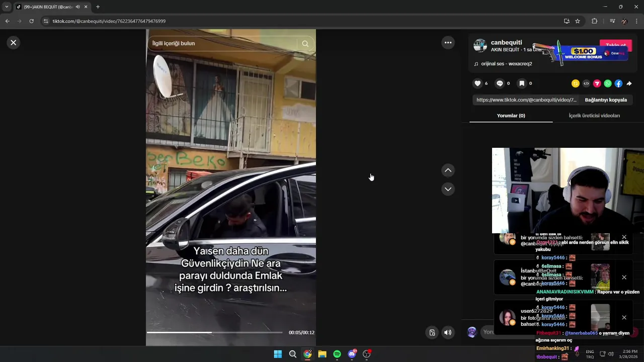The height and width of the screenshot is (362, 644).
Task: Switch input language via ENG TRQ
Action: click(590, 354)
